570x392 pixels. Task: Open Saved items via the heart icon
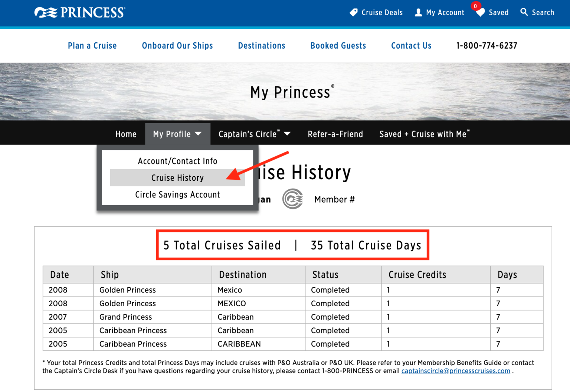click(x=480, y=12)
